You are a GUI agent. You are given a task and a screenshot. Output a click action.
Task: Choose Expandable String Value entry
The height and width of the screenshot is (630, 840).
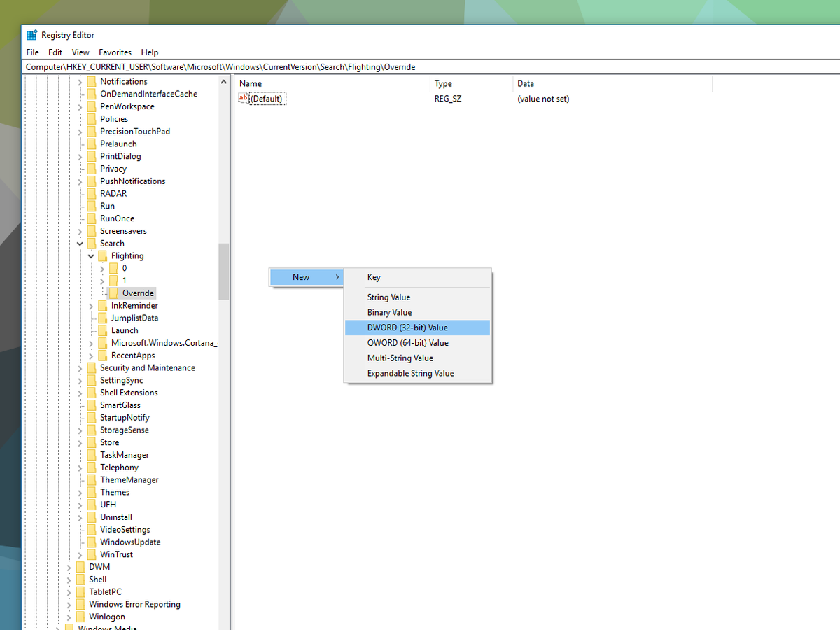[x=412, y=373]
